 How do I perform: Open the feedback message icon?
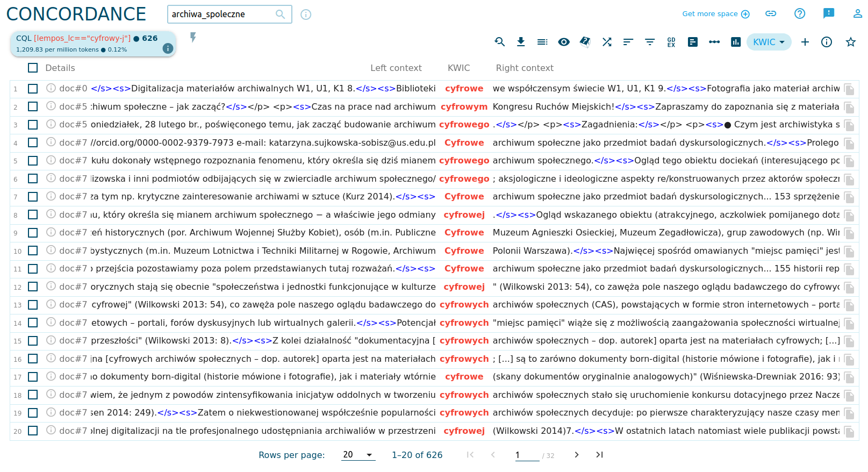coord(829,13)
